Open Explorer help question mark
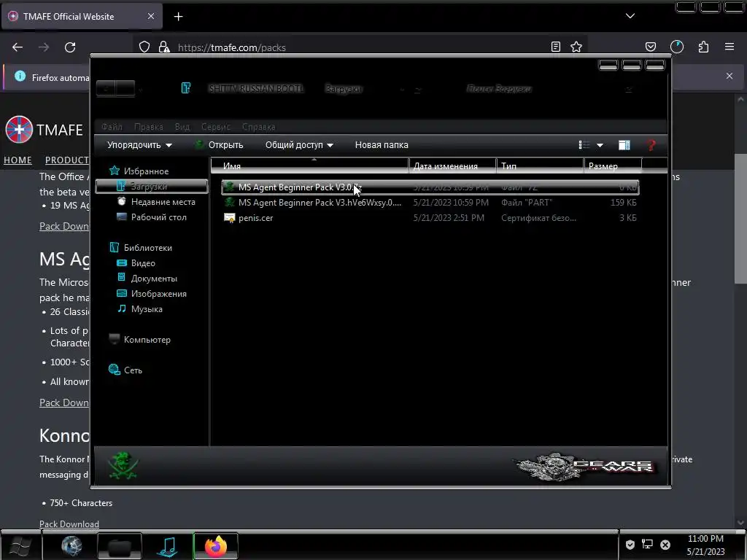The height and width of the screenshot is (560, 747). [651, 145]
